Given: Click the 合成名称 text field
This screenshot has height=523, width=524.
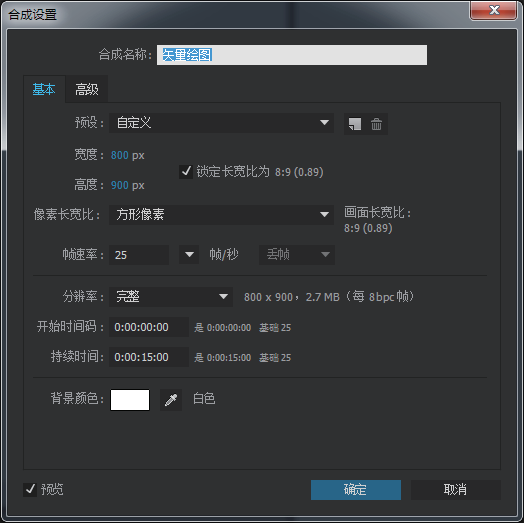Looking at the screenshot, I should coord(292,55).
